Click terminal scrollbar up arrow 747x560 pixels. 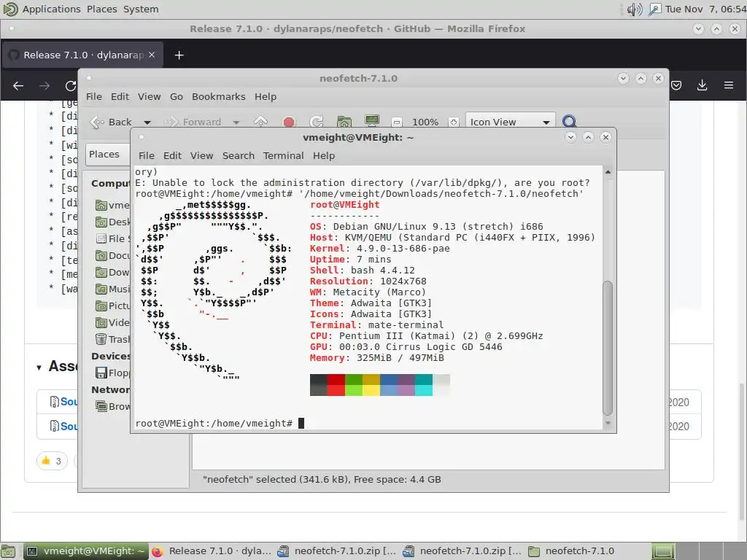coord(608,172)
